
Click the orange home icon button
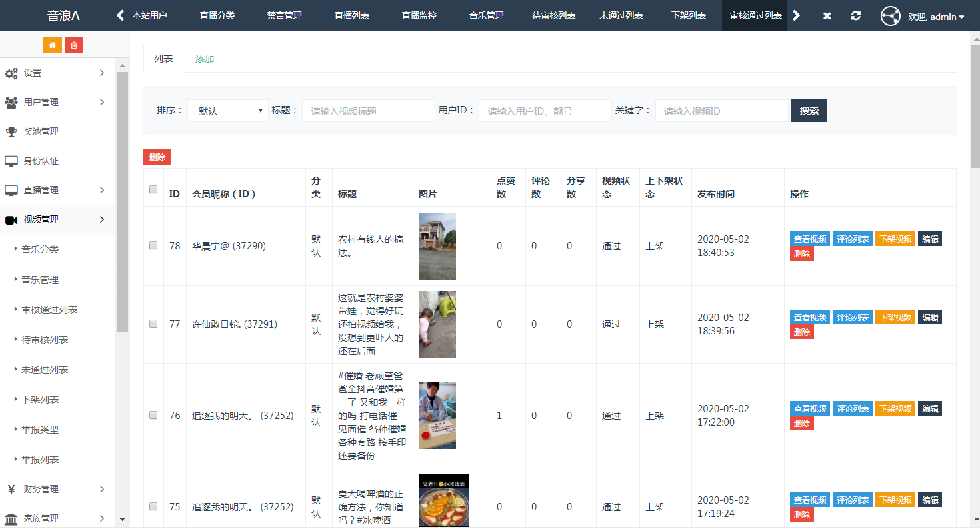tap(52, 45)
